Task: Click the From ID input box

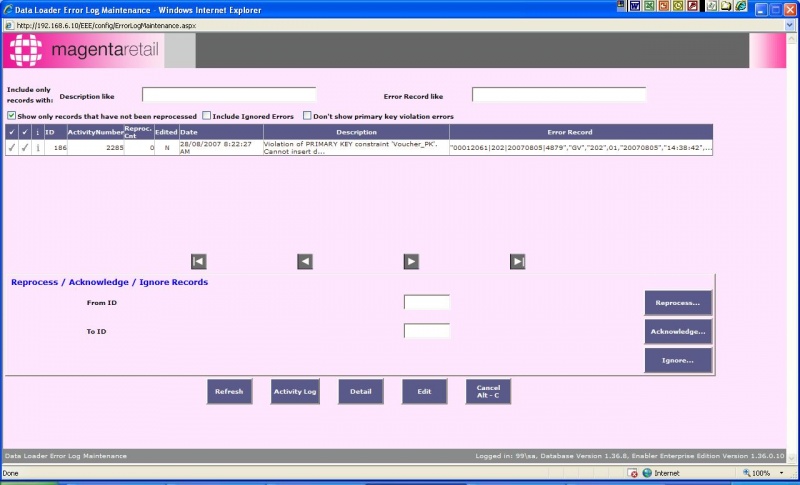Action: pyautogui.click(x=427, y=302)
